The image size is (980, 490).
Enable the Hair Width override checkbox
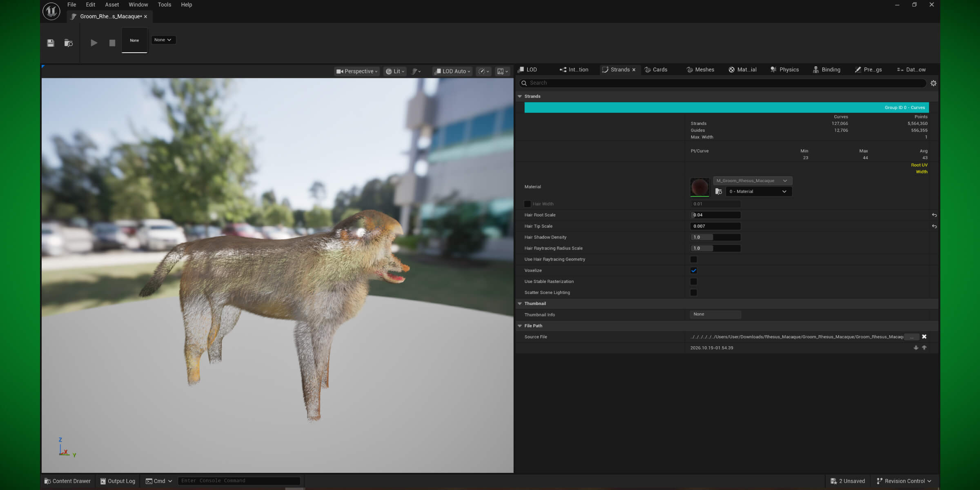(527, 204)
